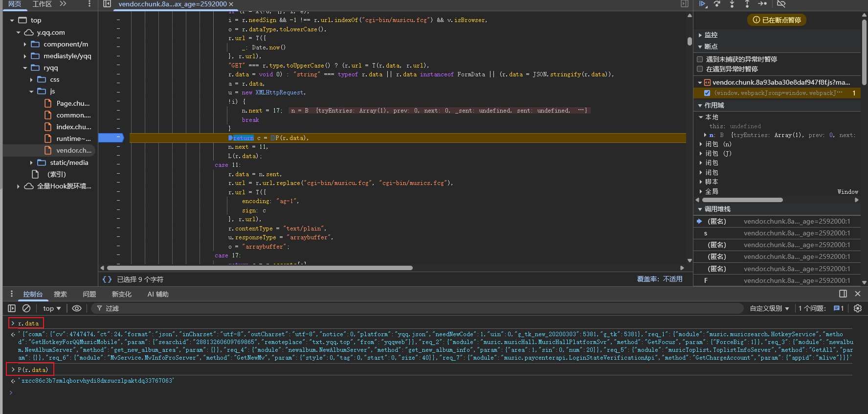Expand the static/media folder
The height and width of the screenshot is (414, 868).
coord(31,162)
